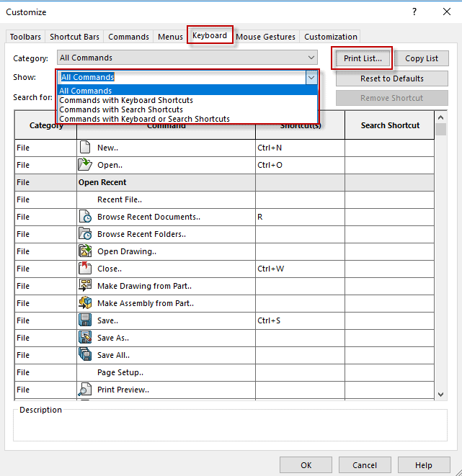Open the Shortcut Bars tab

click(x=75, y=37)
